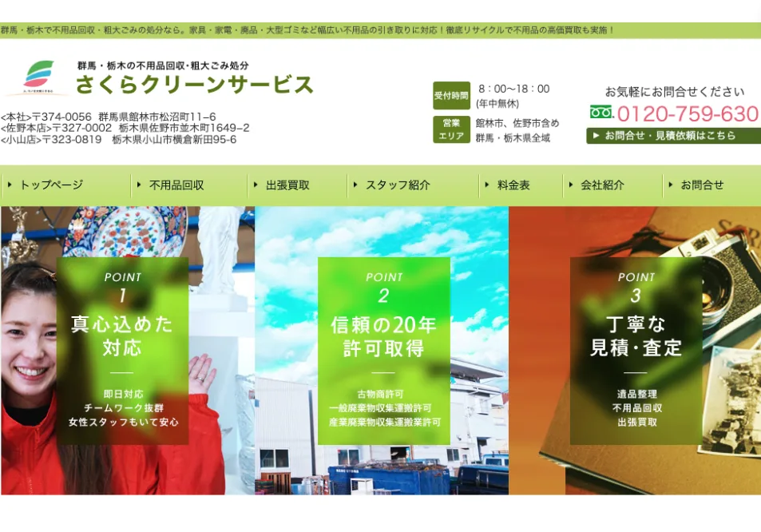Viewport: 761px width, 532px height.
Task: Click the Sakura Clean Service logo icon
Action: (38, 77)
